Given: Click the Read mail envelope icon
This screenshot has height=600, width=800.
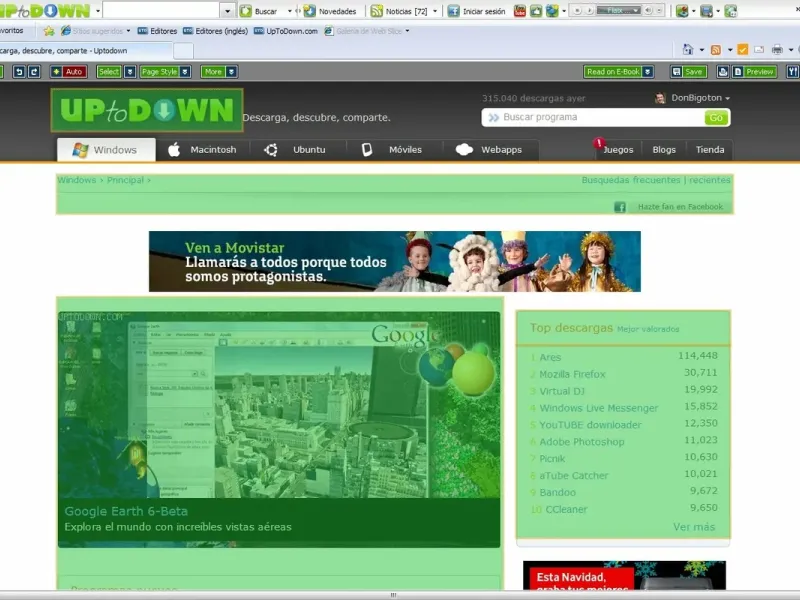Looking at the screenshot, I should 759,49.
